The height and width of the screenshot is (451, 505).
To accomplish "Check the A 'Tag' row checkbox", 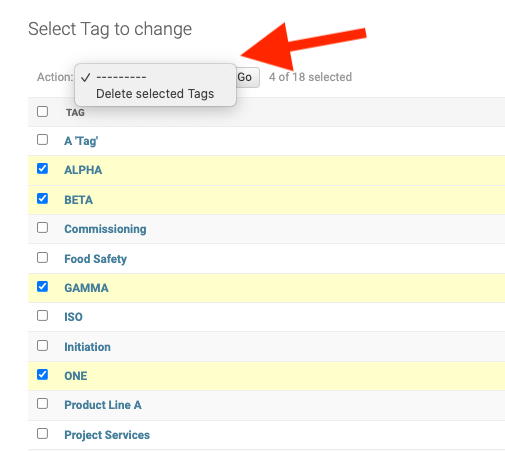I will (x=42, y=140).
